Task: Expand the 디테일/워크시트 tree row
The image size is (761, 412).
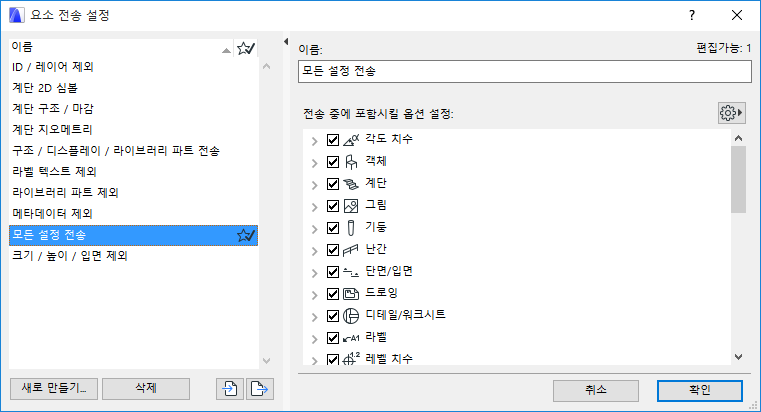Action: (314, 317)
